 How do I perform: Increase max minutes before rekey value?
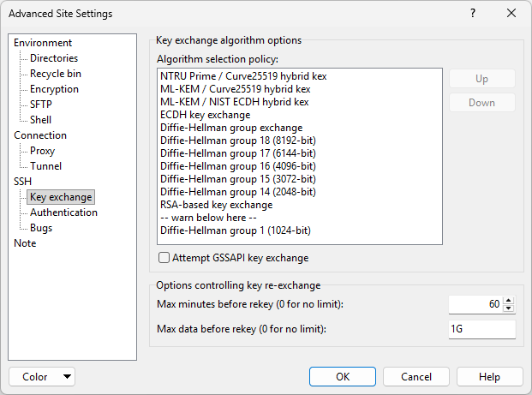[x=509, y=301]
